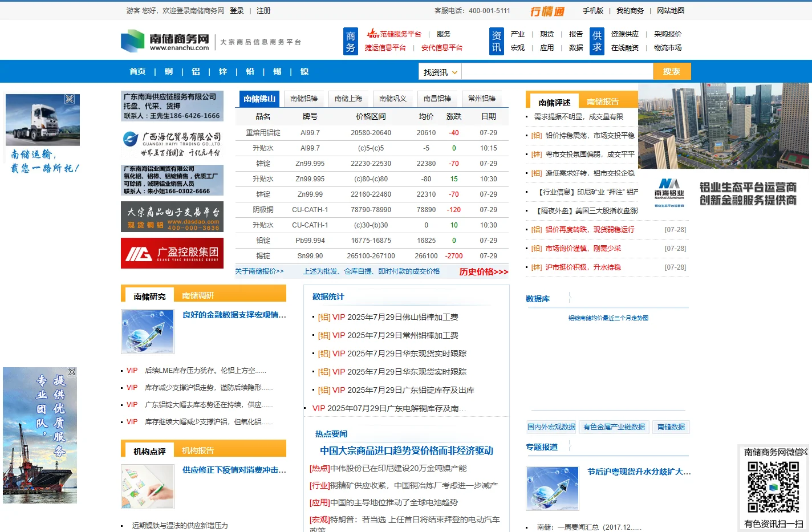Open 范储服务平台 with HOT icon
Image resolution: width=812 pixels, height=532 pixels.
coord(394,34)
